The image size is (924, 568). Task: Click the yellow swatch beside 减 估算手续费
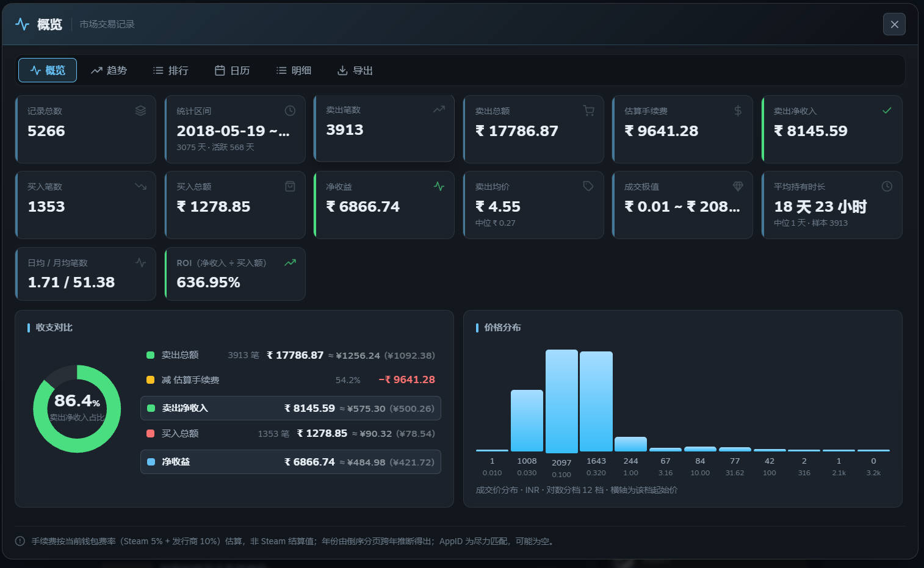150,379
